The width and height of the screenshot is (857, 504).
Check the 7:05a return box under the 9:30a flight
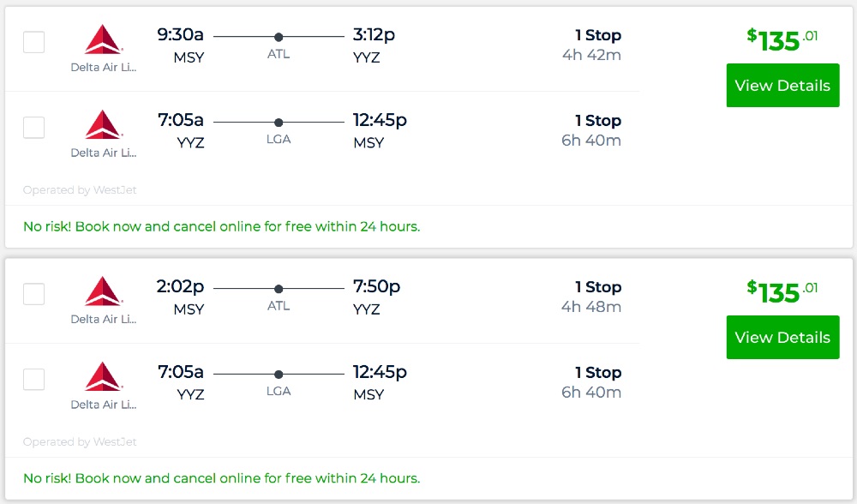click(x=33, y=128)
